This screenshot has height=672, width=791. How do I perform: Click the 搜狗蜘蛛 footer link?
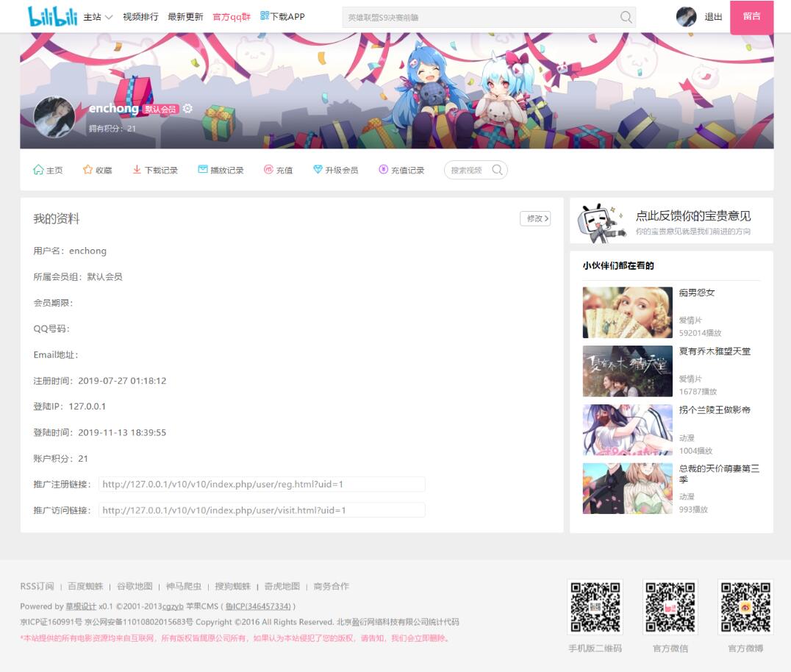click(232, 586)
